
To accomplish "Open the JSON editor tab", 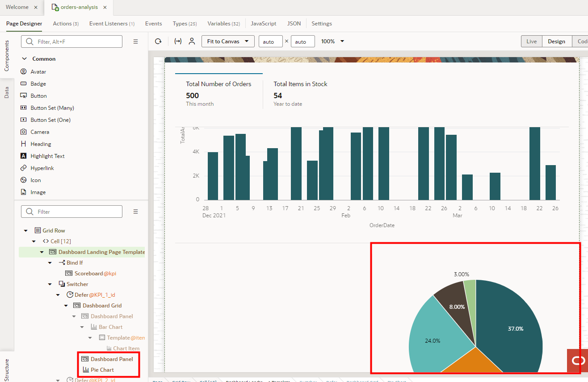I will (x=294, y=23).
